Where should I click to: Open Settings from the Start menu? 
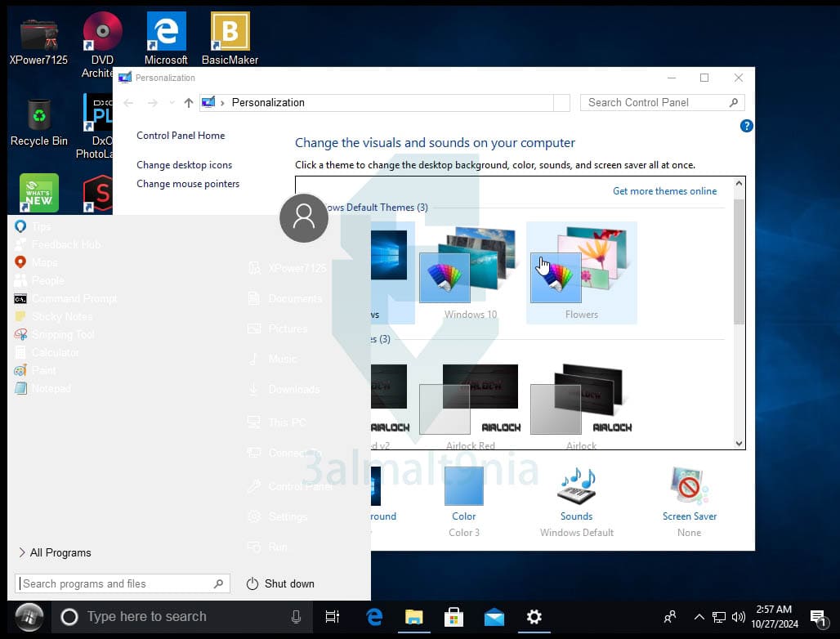[x=278, y=517]
